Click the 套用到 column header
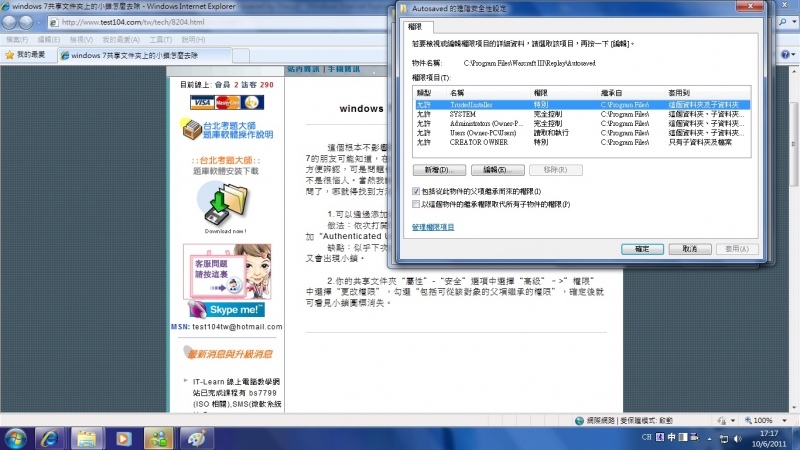This screenshot has width=800, height=450. point(708,93)
